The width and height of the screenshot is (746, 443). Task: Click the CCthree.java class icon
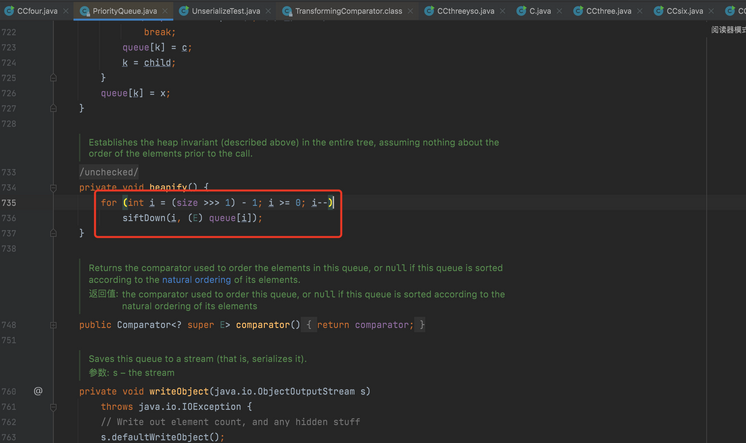click(x=578, y=10)
